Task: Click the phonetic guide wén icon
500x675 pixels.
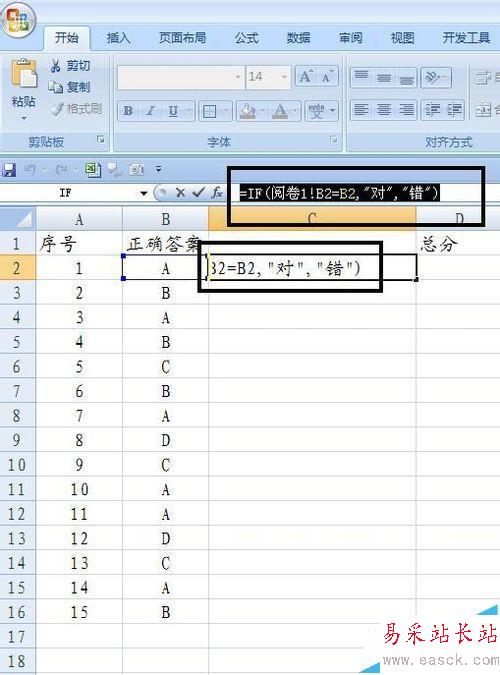Action: coord(317,111)
